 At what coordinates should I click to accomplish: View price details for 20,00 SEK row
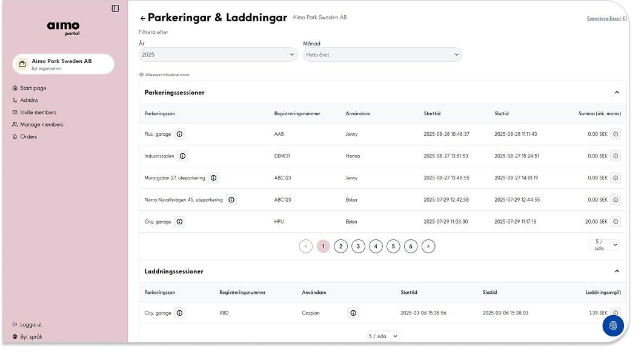(x=616, y=222)
